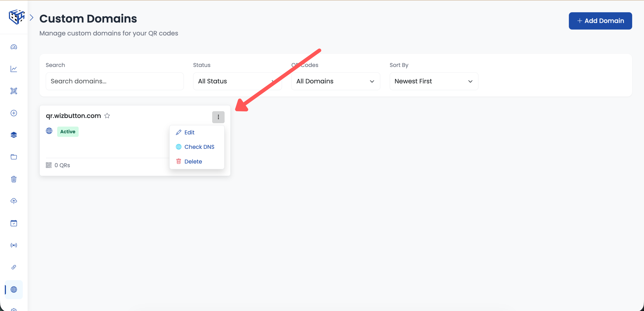
Task: Open the Dashboard from the sidebar
Action: coord(14,47)
